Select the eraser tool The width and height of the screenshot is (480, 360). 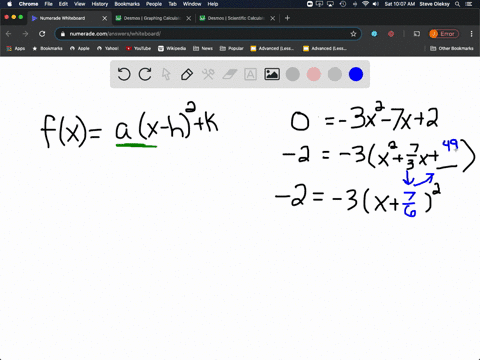click(229, 74)
